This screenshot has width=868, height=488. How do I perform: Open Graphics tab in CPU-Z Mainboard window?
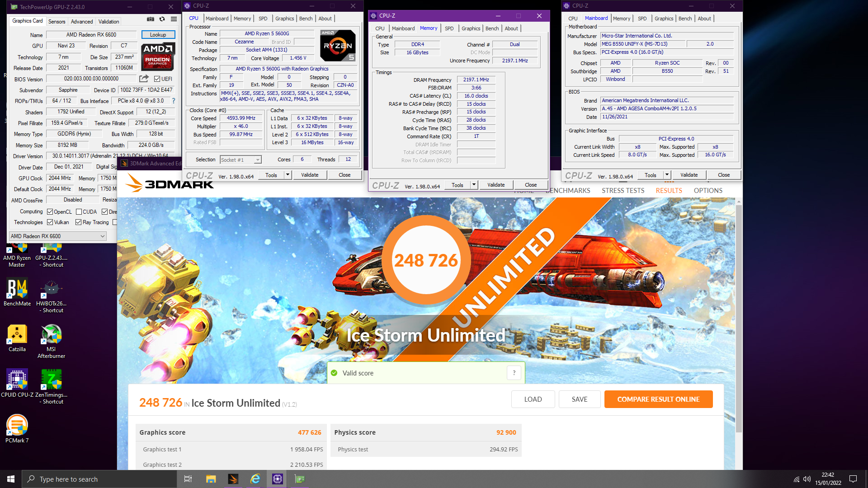664,19
